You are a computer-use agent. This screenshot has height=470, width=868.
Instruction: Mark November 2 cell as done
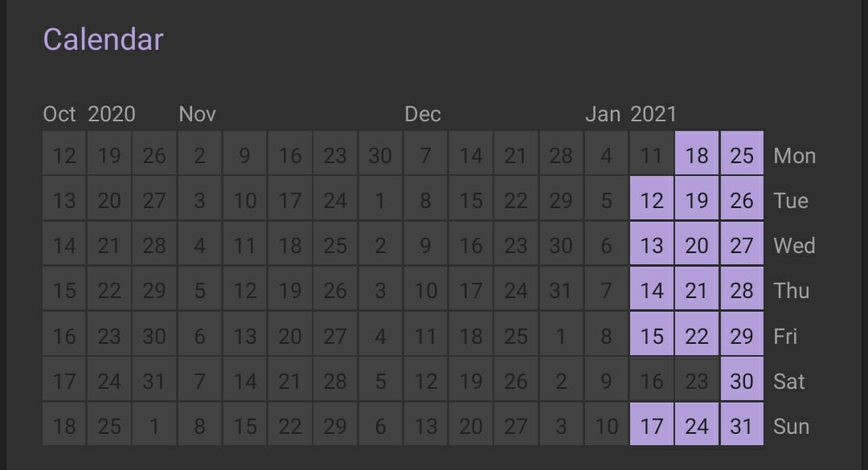(199, 155)
